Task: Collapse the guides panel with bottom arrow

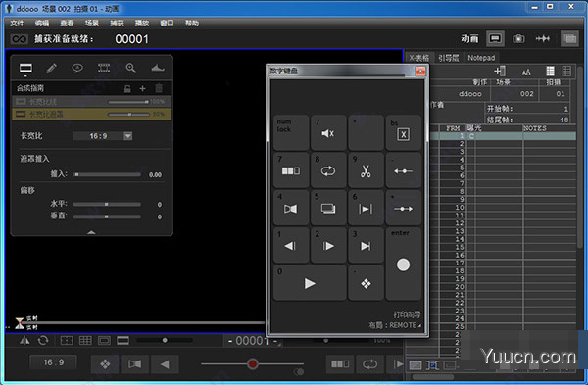Action: (x=91, y=232)
